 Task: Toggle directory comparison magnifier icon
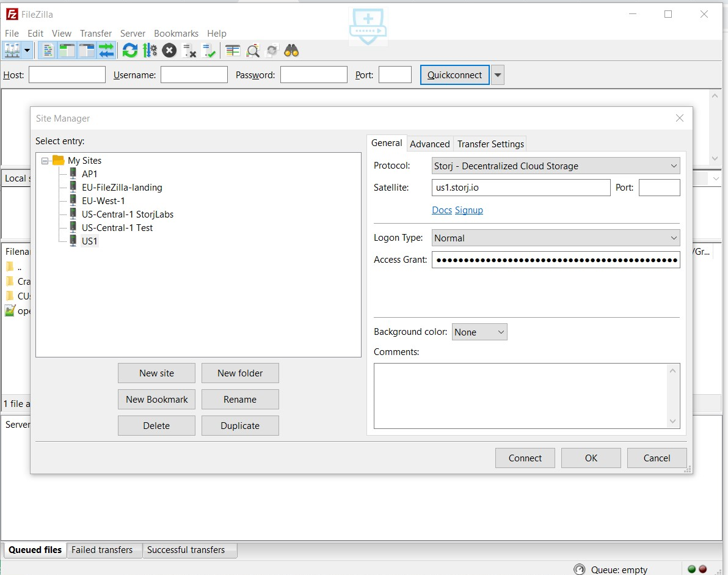coord(253,50)
